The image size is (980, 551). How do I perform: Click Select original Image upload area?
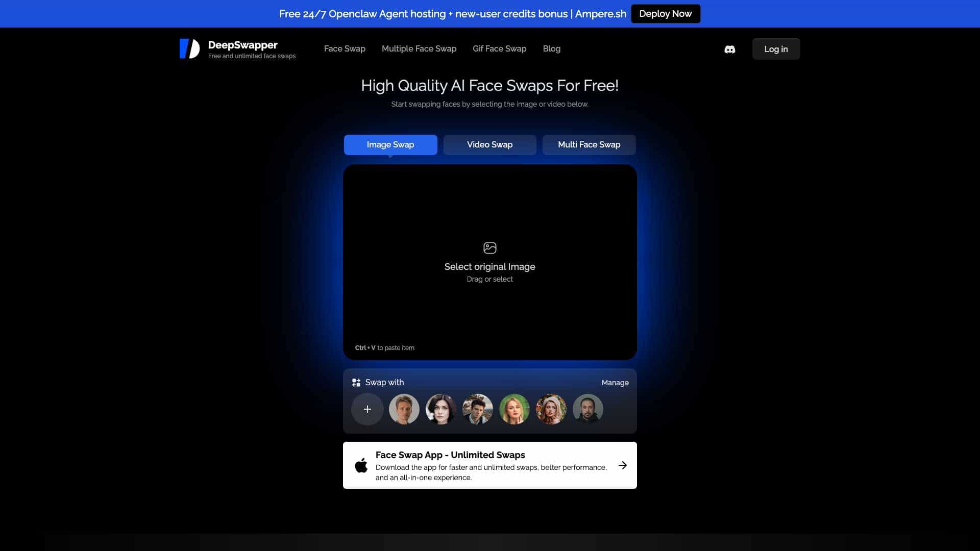tap(490, 262)
